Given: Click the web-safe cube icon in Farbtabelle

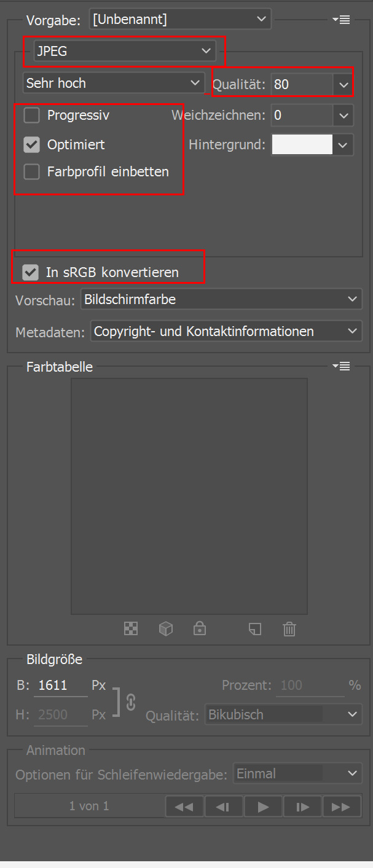Looking at the screenshot, I should pos(165,628).
